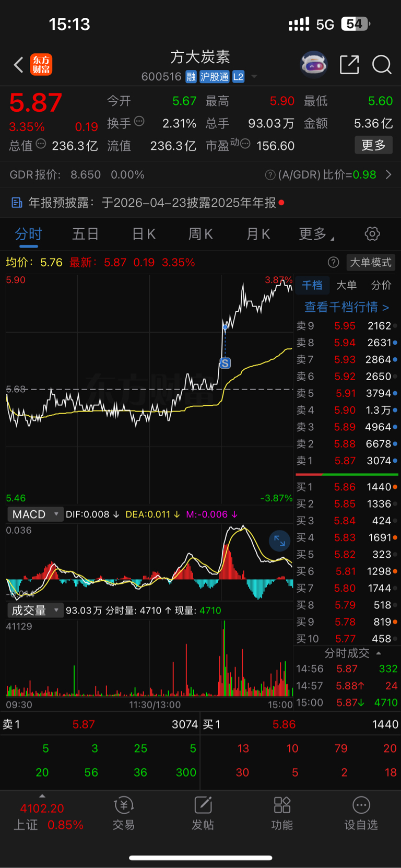This screenshot has width=401, height=868.
Task: Tap the L2 badge
Action: tap(238, 77)
